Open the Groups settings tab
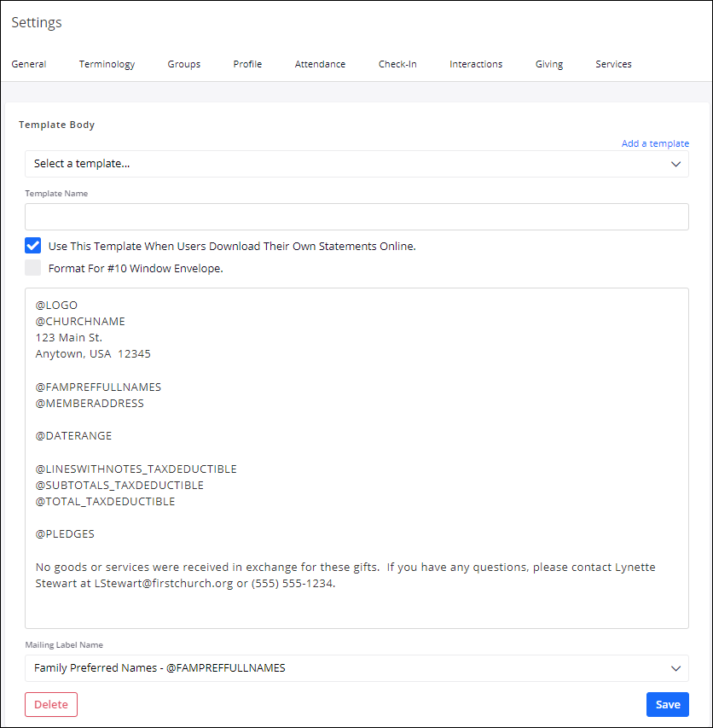Image resolution: width=713 pixels, height=728 pixels. point(183,64)
